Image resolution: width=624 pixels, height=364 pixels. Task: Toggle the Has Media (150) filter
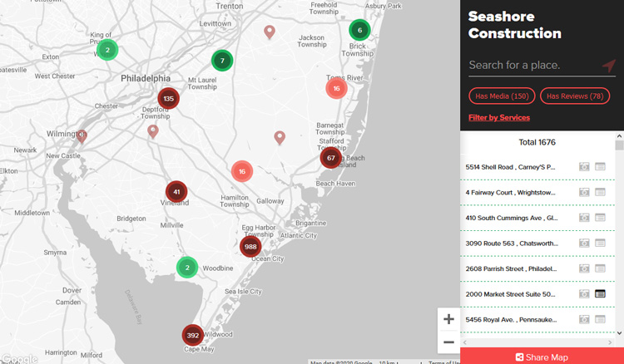coord(502,96)
